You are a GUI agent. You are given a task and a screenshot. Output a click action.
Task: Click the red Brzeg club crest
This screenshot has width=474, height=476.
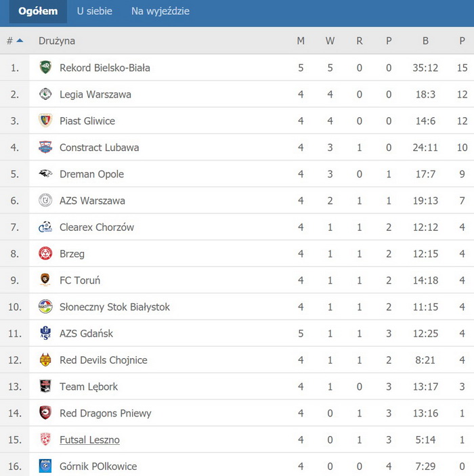click(45, 254)
